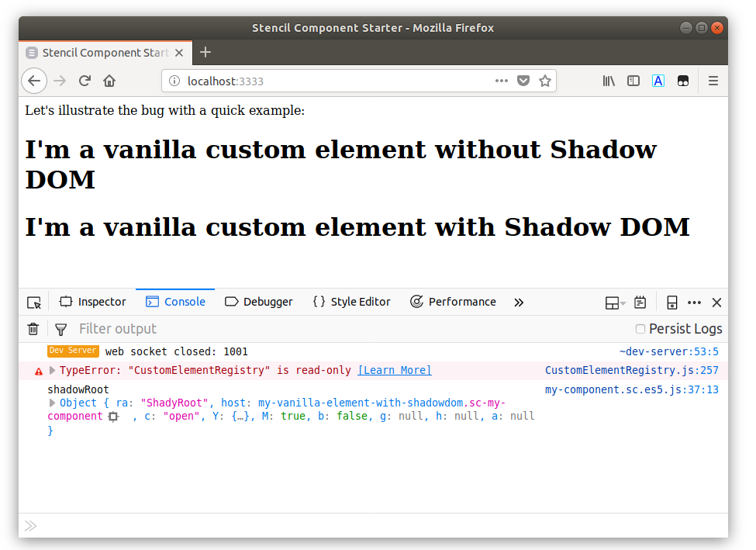
Task: Switch to the Inspector tab
Action: [92, 302]
